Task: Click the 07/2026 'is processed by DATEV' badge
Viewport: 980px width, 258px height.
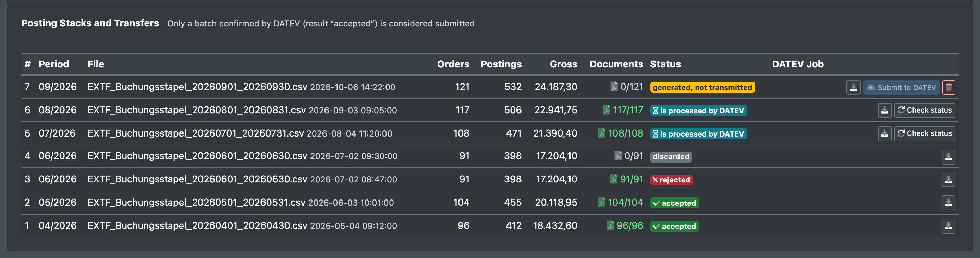Action: (x=698, y=134)
